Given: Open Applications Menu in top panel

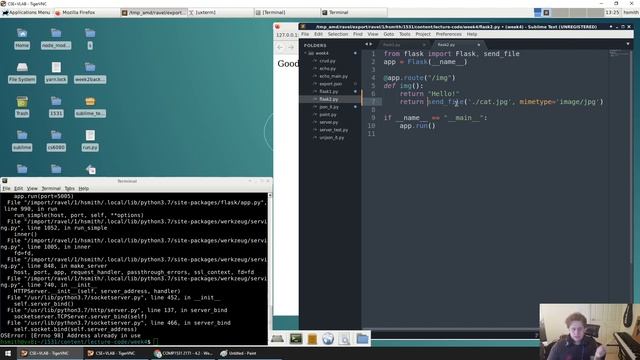Looking at the screenshot, I should pos(26,13).
